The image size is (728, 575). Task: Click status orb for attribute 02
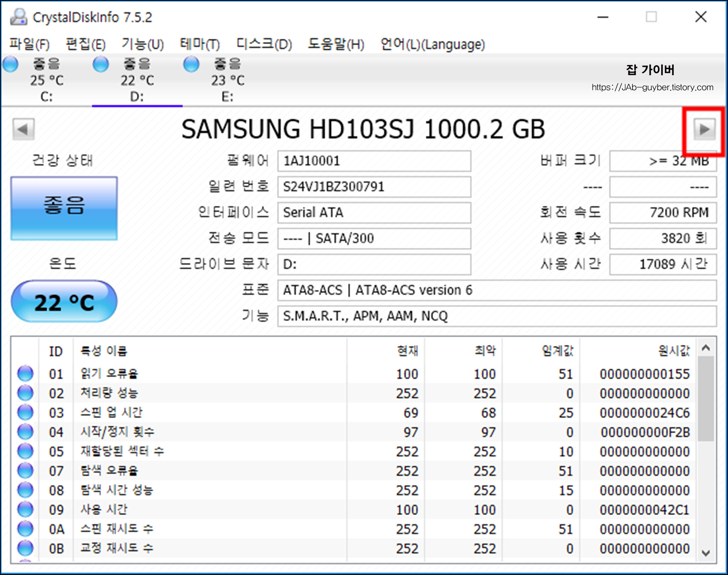[25, 393]
